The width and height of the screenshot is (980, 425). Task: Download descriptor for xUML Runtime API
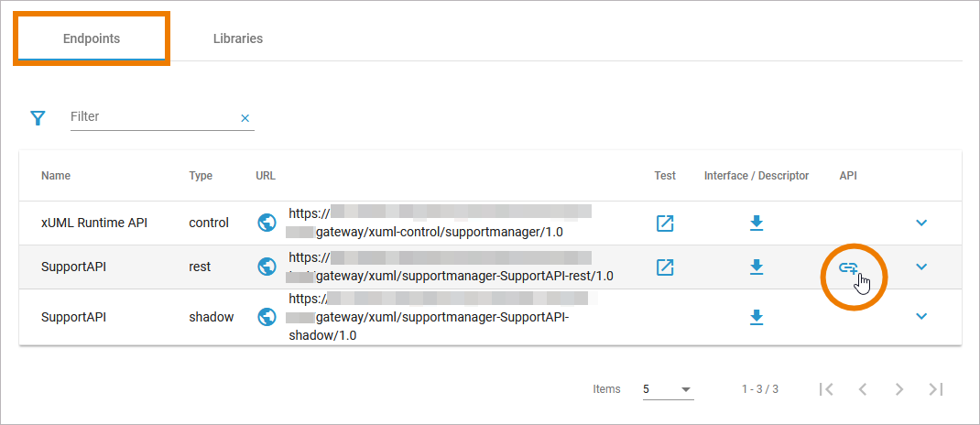pyautogui.click(x=757, y=223)
